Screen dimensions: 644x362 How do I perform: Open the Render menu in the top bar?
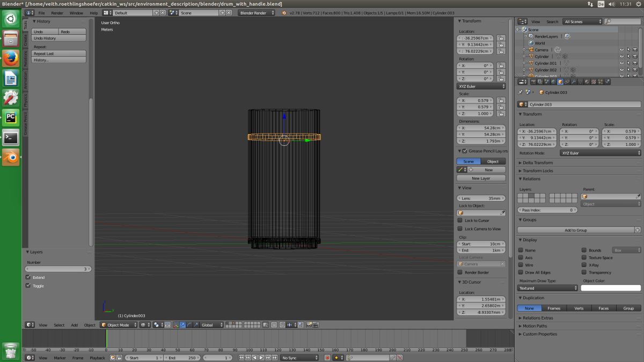point(57,13)
